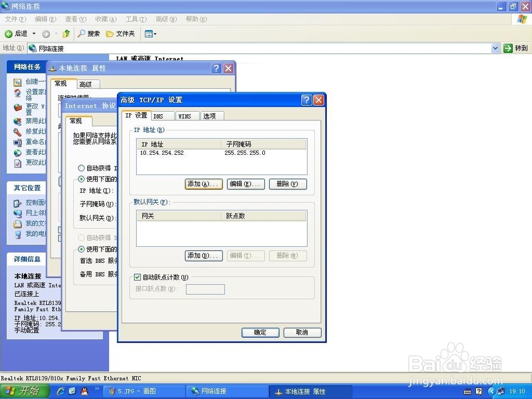Click the 查看此连接的状态 globe icon
This screenshot has width=532, height=399.
point(18,152)
